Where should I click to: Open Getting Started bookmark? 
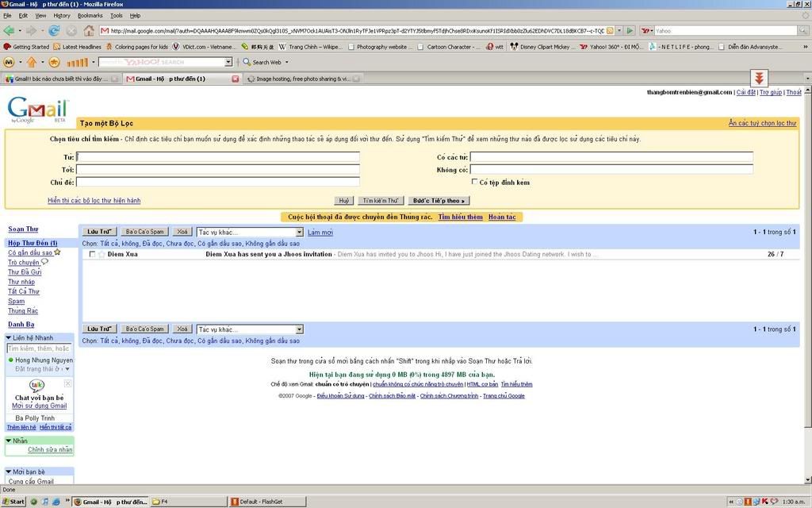26,47
